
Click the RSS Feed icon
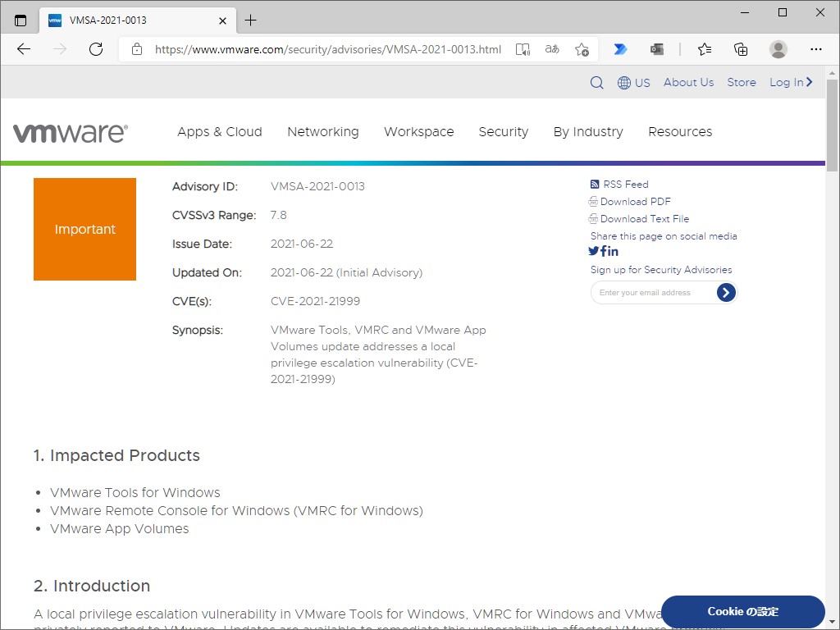[595, 184]
